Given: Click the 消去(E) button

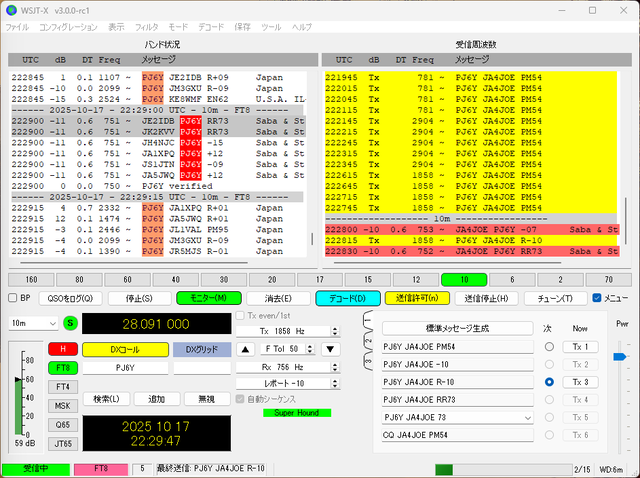Looking at the screenshot, I should 278,298.
